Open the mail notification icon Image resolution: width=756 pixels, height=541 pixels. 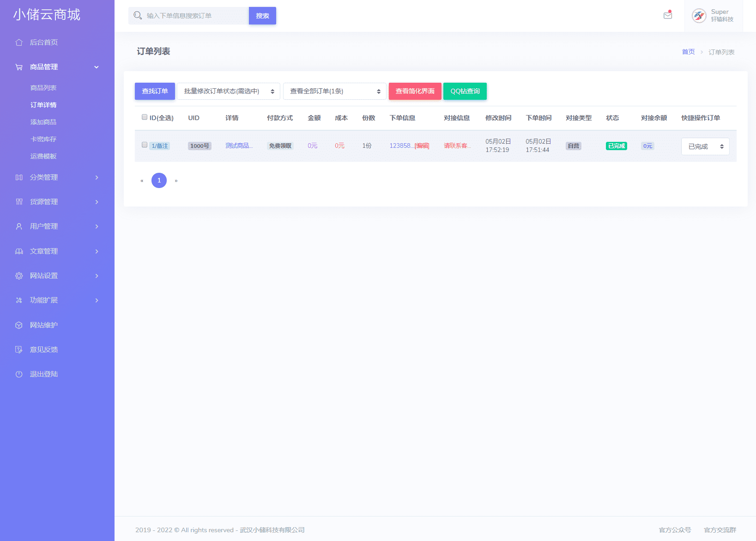click(x=668, y=15)
